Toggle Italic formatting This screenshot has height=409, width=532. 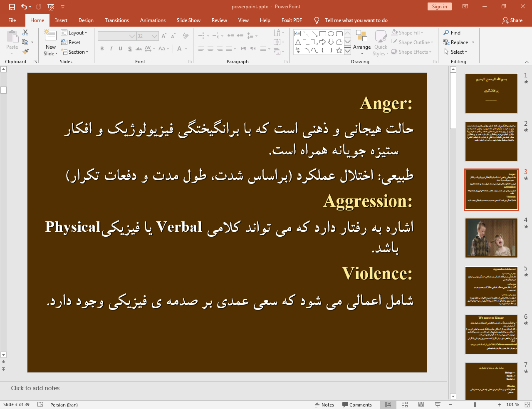pos(111,49)
